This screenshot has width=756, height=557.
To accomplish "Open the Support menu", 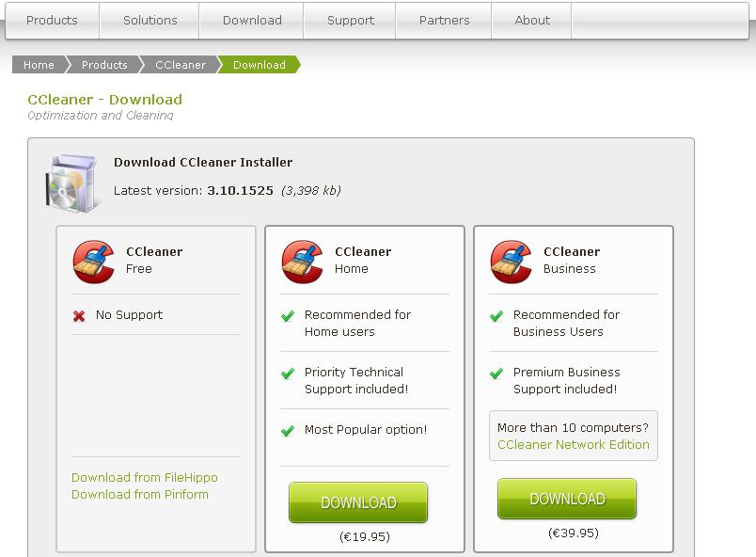I will coord(351,21).
